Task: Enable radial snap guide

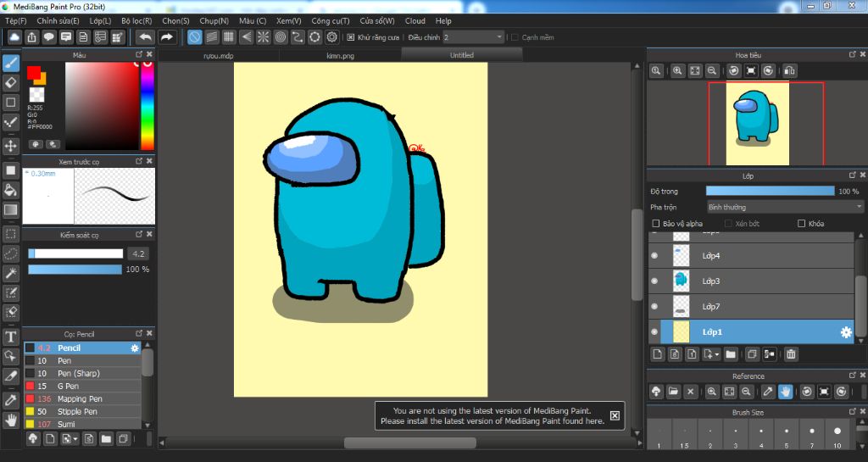Action: [x=263, y=37]
